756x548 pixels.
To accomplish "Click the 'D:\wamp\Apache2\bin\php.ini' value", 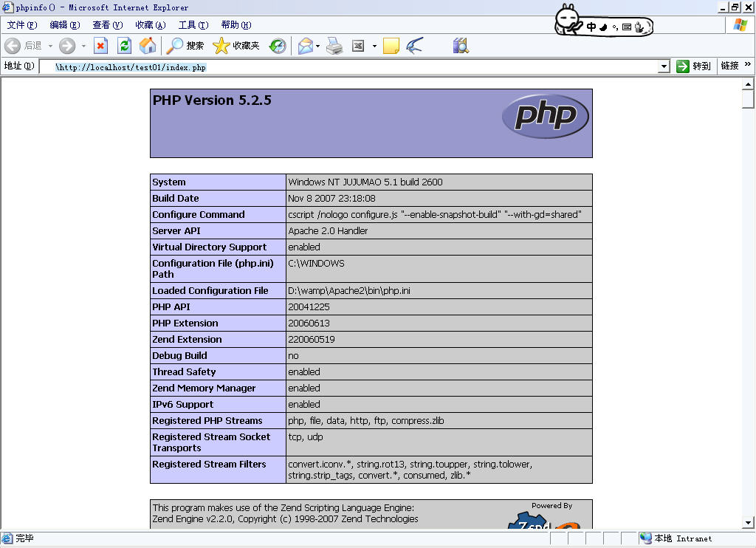I will pyautogui.click(x=349, y=290).
